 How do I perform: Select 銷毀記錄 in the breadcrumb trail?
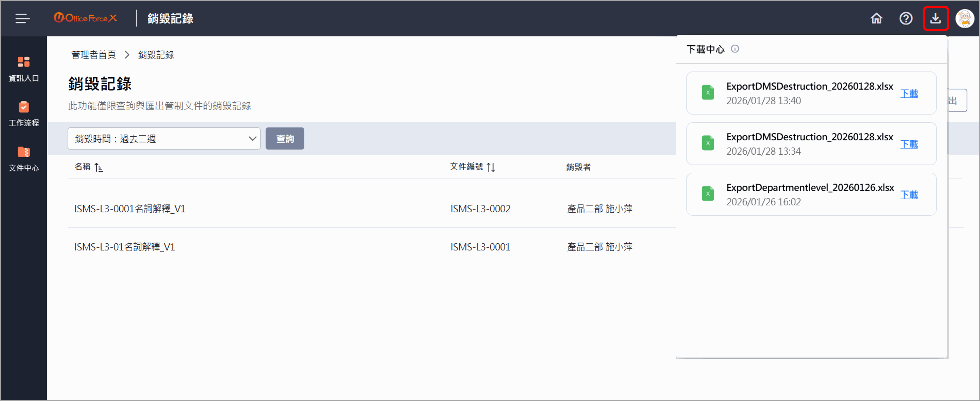pos(156,55)
